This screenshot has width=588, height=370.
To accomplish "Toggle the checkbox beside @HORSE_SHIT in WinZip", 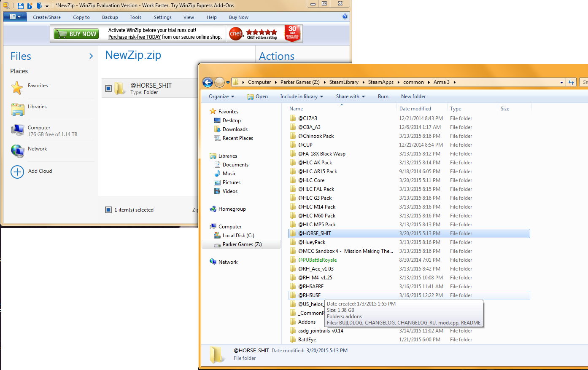I will pos(108,88).
